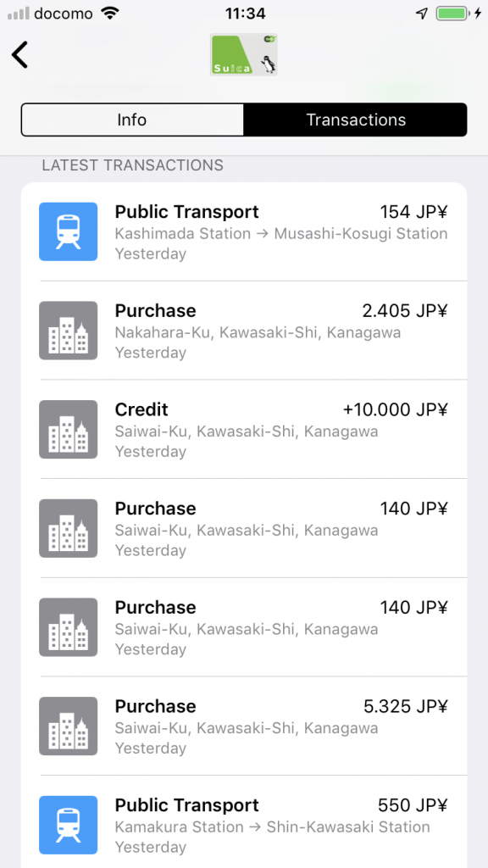Image resolution: width=488 pixels, height=868 pixels.
Task: Tap the Wi-Fi status icon
Action: (x=112, y=14)
